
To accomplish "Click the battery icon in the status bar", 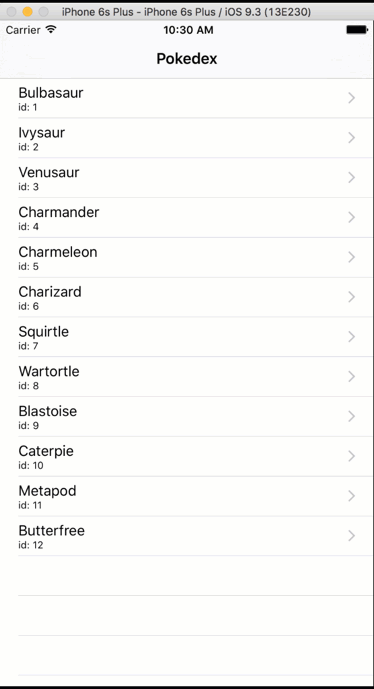I will [x=357, y=30].
